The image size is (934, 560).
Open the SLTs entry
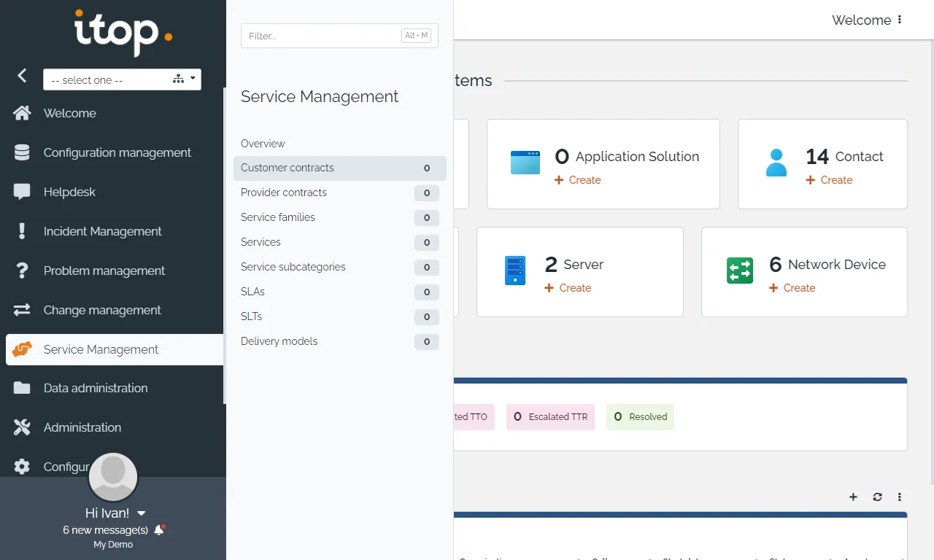point(340,316)
